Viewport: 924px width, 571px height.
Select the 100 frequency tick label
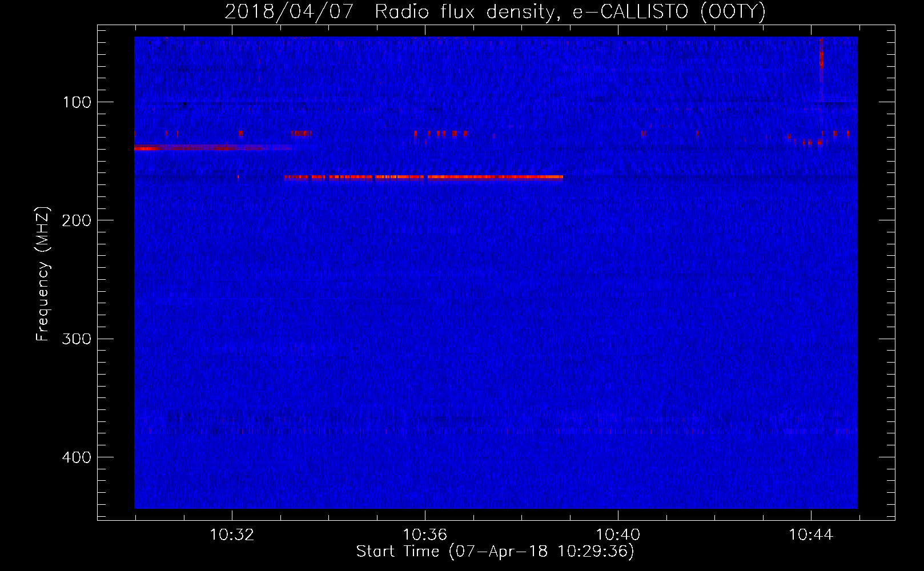[77, 102]
